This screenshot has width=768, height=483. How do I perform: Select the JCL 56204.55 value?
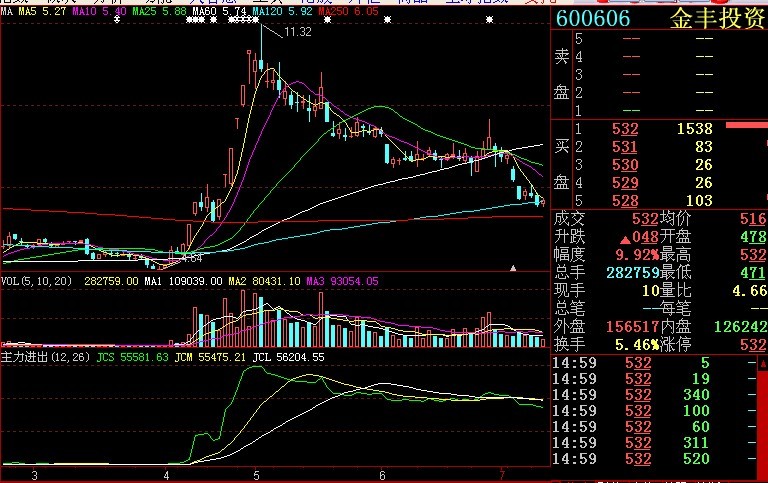pyautogui.click(x=288, y=358)
